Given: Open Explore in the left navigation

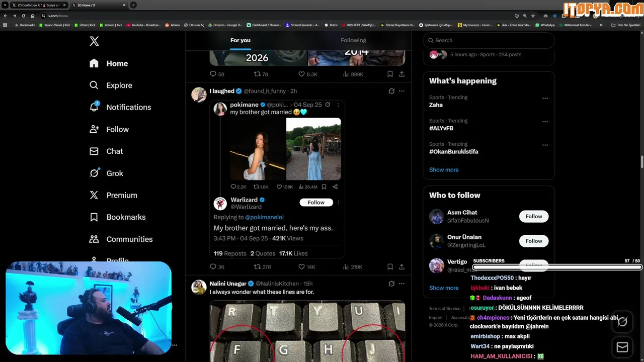Looking at the screenshot, I should coord(111,85).
